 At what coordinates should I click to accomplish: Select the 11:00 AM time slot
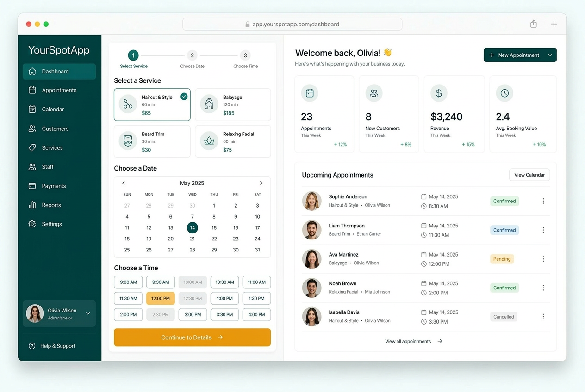tap(256, 282)
